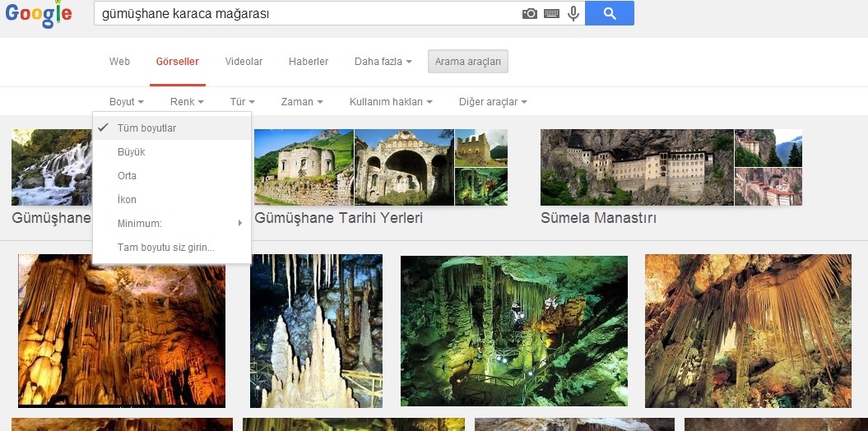Open small red-roofed monastery thumbnail
This screenshot has width=868, height=431.
768,187
